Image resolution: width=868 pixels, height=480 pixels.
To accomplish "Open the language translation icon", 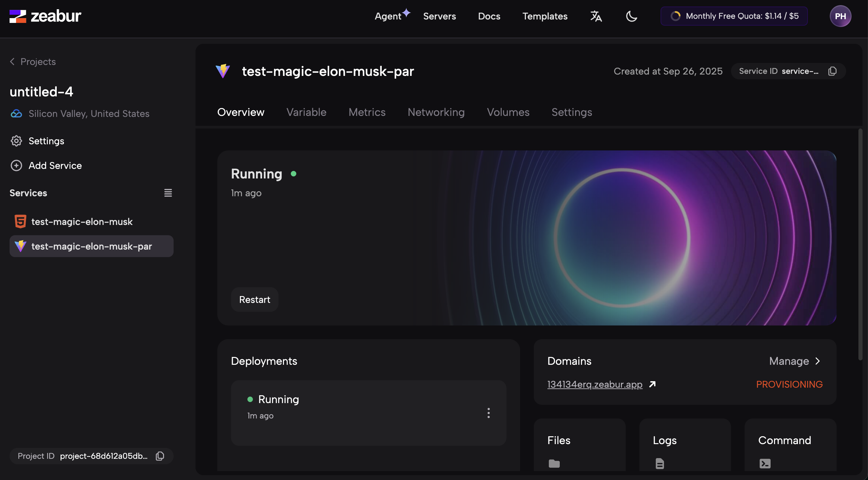I will [596, 16].
